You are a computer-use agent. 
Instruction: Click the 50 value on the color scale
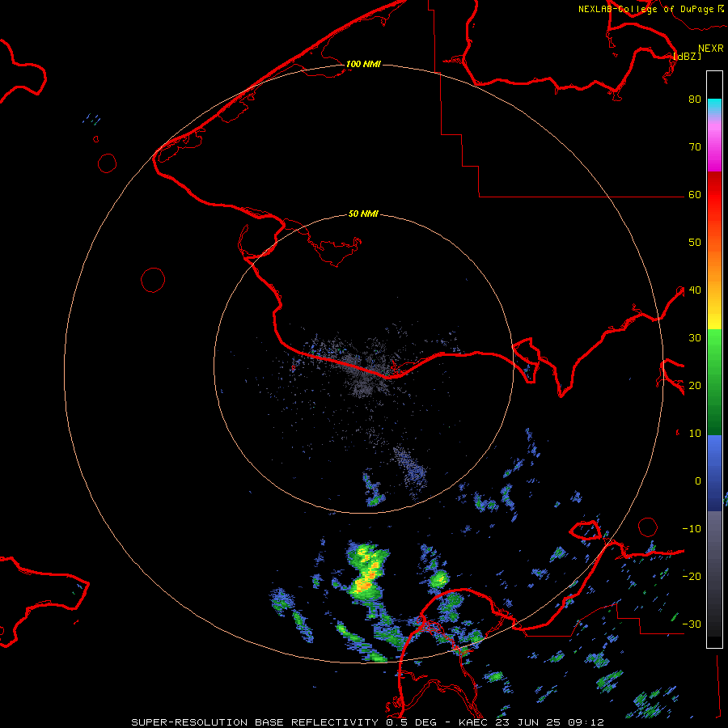(x=695, y=243)
